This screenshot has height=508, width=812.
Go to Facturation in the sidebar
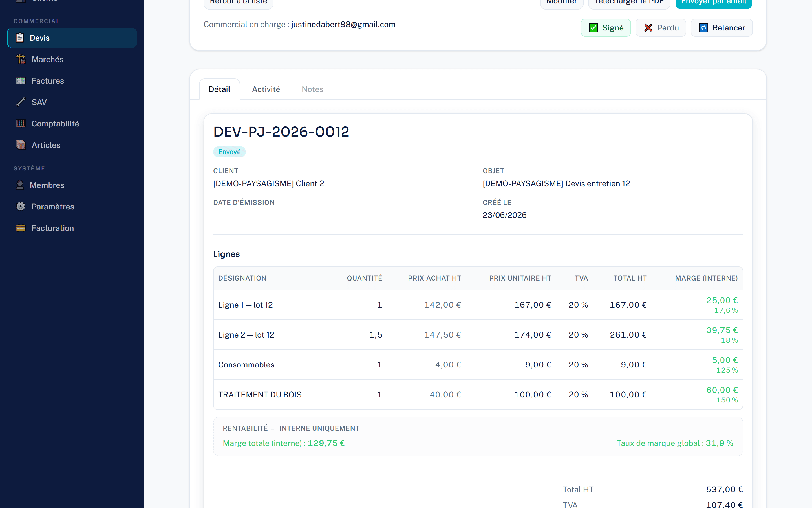tap(72, 229)
